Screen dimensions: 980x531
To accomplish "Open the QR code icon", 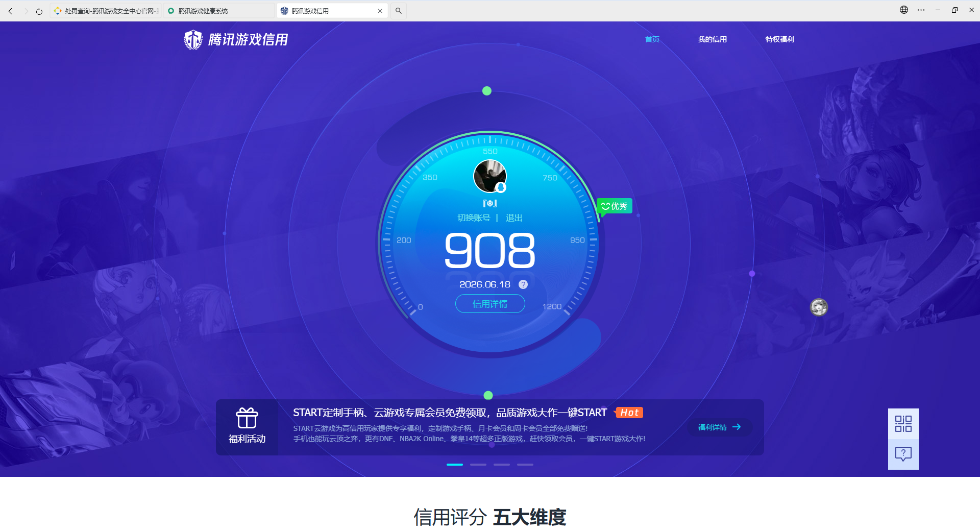I will pyautogui.click(x=903, y=424).
